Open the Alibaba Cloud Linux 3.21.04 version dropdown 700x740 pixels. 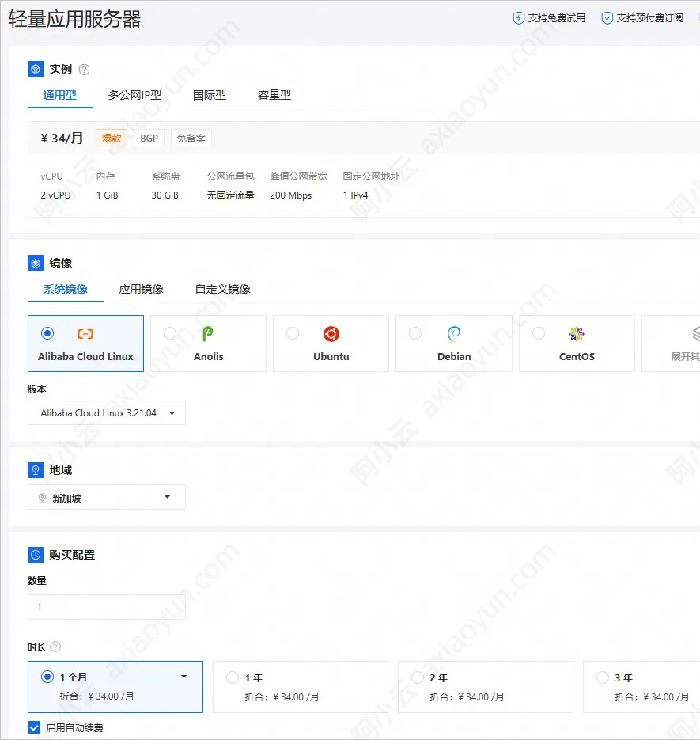pyautogui.click(x=107, y=412)
